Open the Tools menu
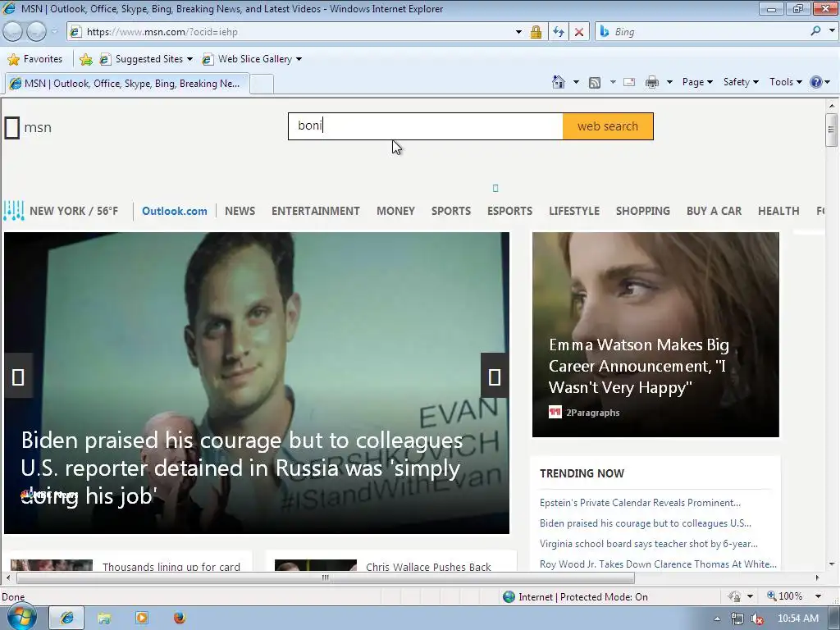This screenshot has height=630, width=840. pos(785,82)
